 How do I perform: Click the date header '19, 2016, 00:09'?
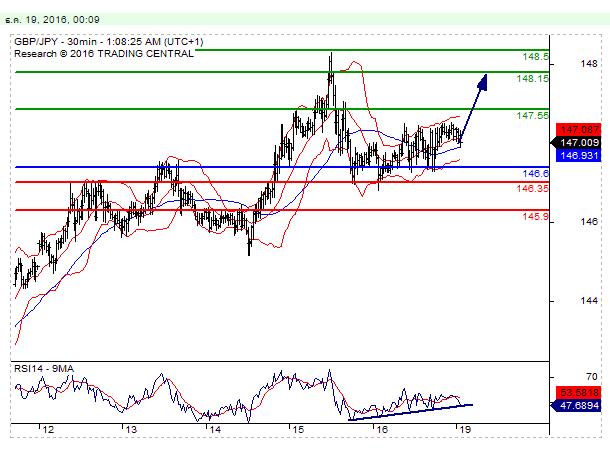[63, 19]
